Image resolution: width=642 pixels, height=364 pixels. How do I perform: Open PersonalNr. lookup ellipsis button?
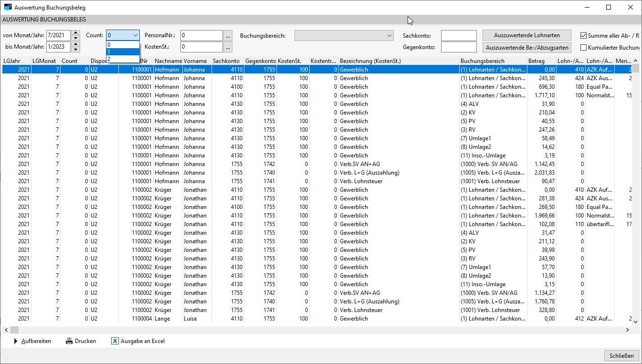228,35
